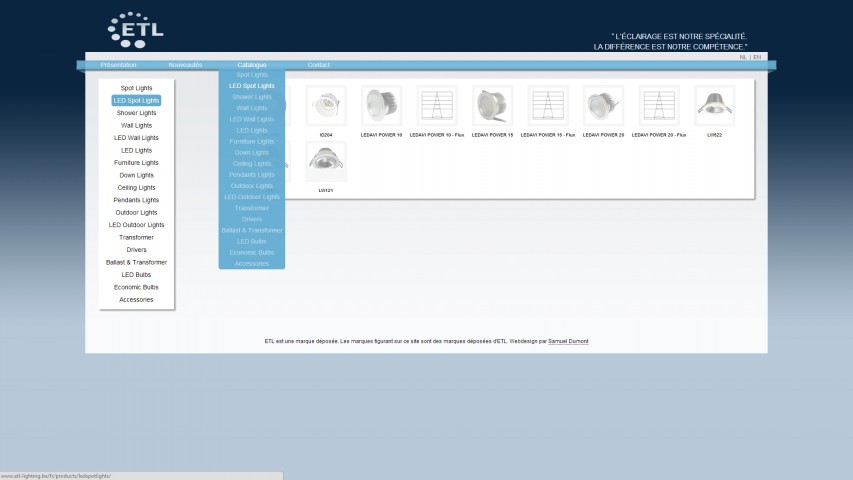Choose Accessories in the Catalogue dropdown

point(252,264)
